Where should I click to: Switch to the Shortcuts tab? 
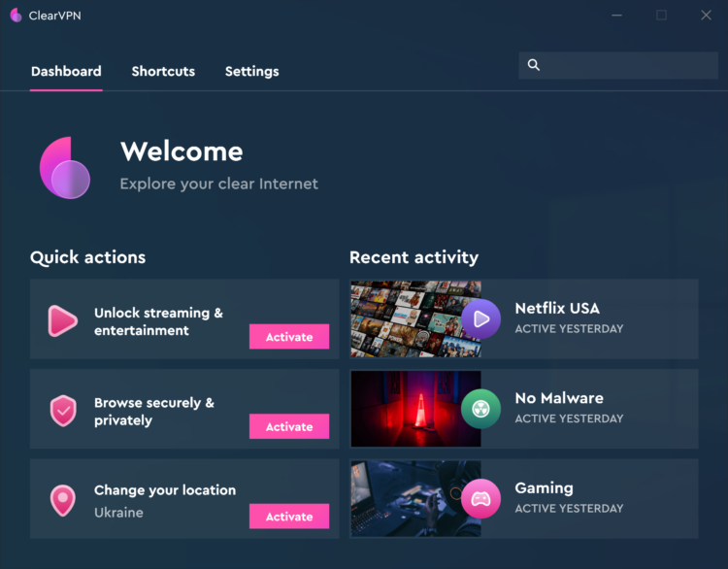click(x=163, y=71)
